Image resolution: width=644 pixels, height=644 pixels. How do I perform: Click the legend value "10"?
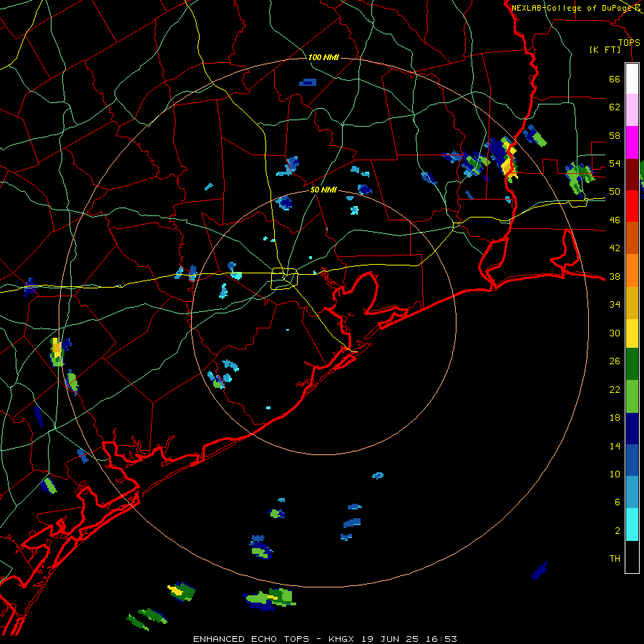(615, 474)
